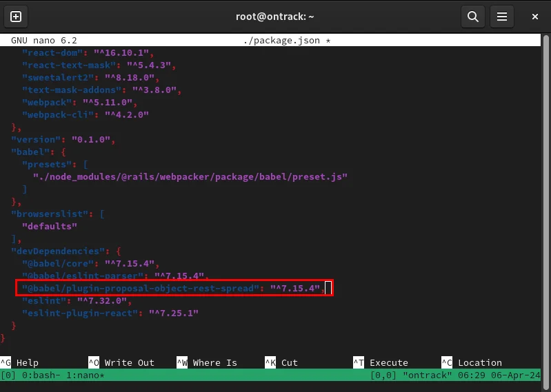Click the ^O Write Out shortcut
The width and height of the screenshot is (551, 392).
point(121,362)
